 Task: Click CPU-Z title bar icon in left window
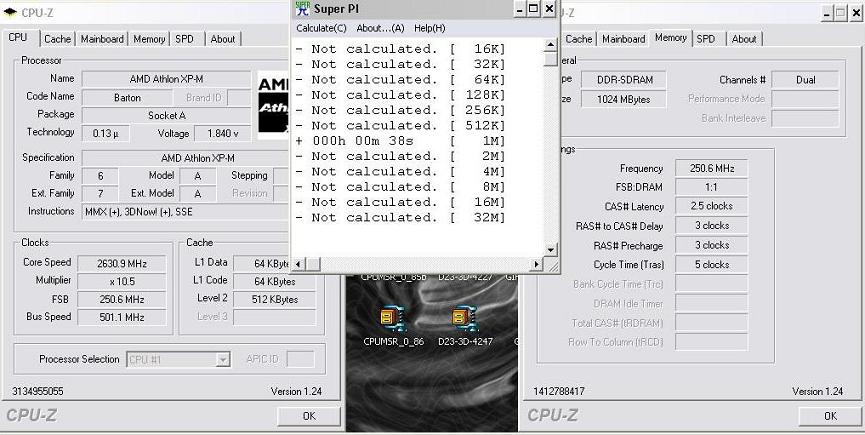pyautogui.click(x=10, y=12)
